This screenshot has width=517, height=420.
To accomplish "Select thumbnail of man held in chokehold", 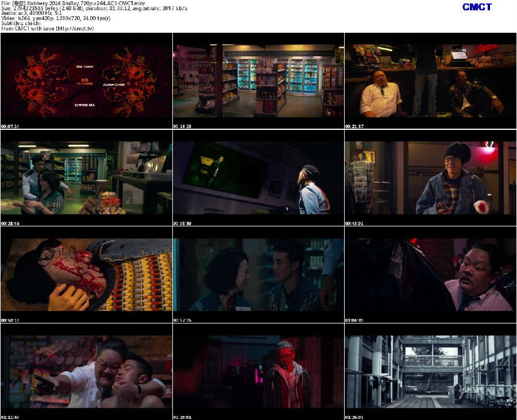I will coord(86,372).
